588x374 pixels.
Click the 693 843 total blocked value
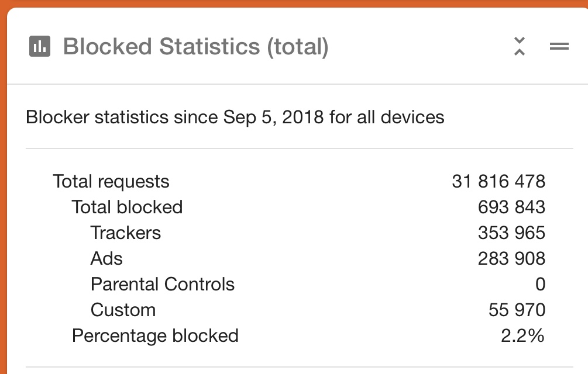pyautogui.click(x=511, y=207)
